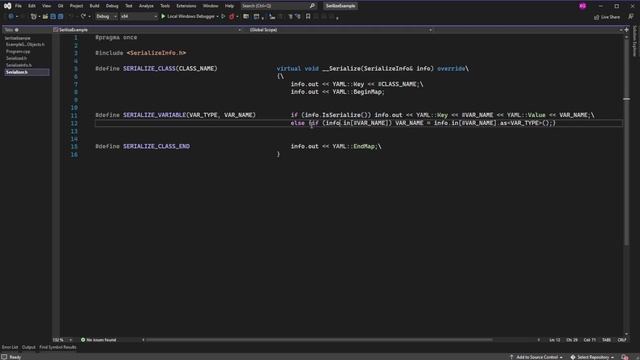Click the uncomment selection toolbar icon
The height and width of the screenshot is (360, 640).
(x=298, y=17)
